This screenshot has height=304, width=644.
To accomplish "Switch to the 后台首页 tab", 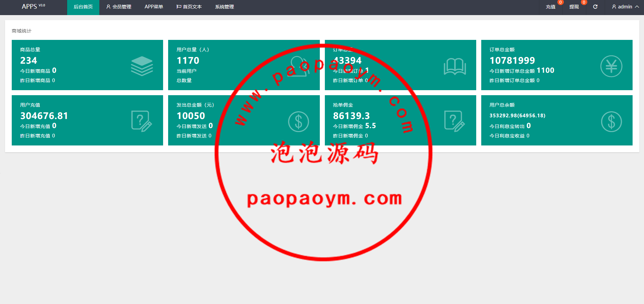I will pyautogui.click(x=83, y=7).
